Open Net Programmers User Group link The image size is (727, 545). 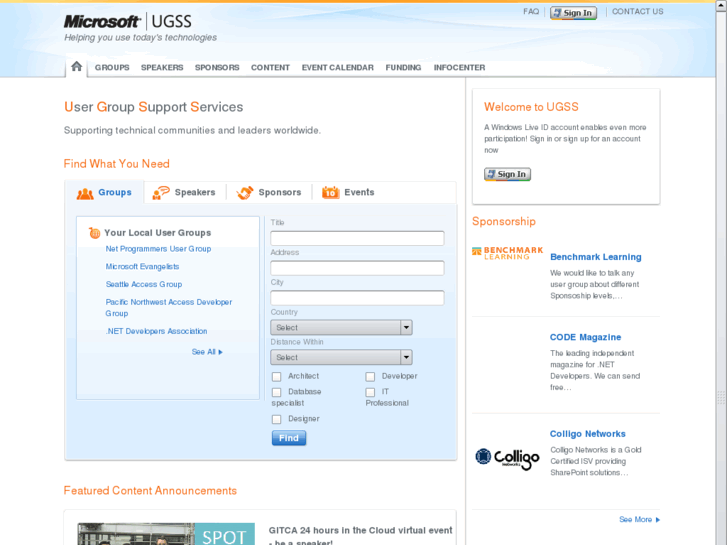(x=158, y=249)
